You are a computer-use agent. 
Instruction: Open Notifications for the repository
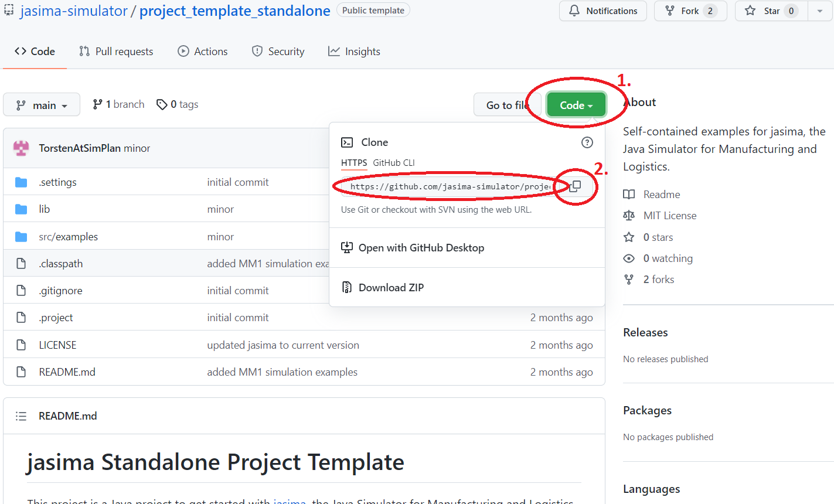pyautogui.click(x=602, y=11)
